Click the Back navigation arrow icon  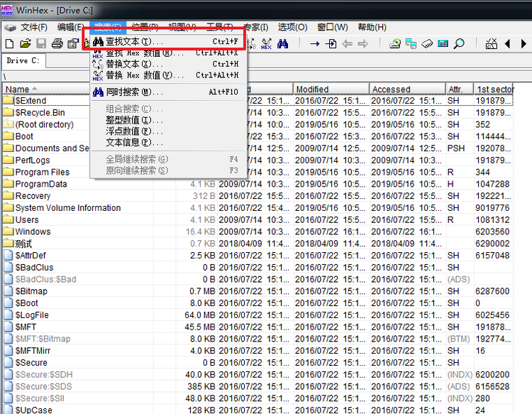347,44
